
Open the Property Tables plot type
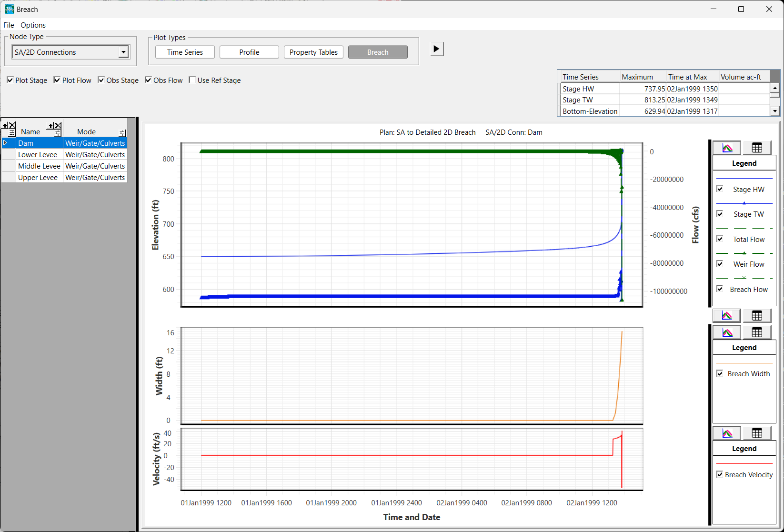pyautogui.click(x=313, y=52)
